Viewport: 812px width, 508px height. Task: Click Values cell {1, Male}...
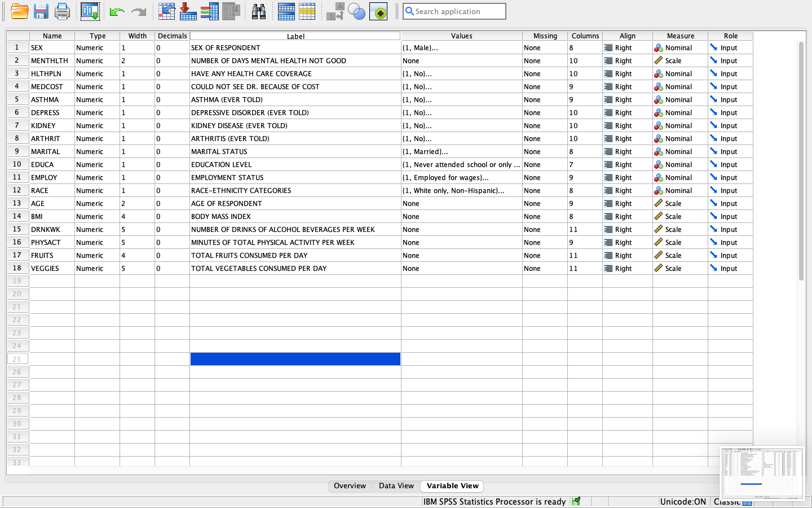click(461, 47)
